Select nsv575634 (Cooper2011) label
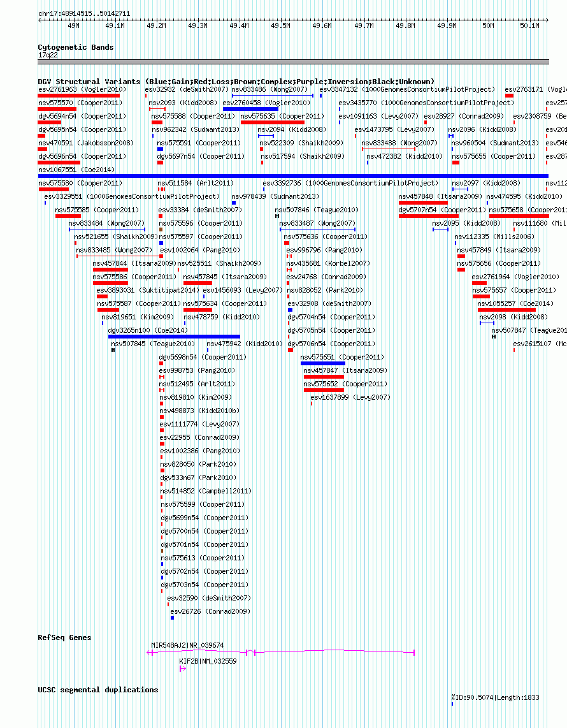Image resolution: width=567 pixels, height=728 pixels. [x=225, y=303]
